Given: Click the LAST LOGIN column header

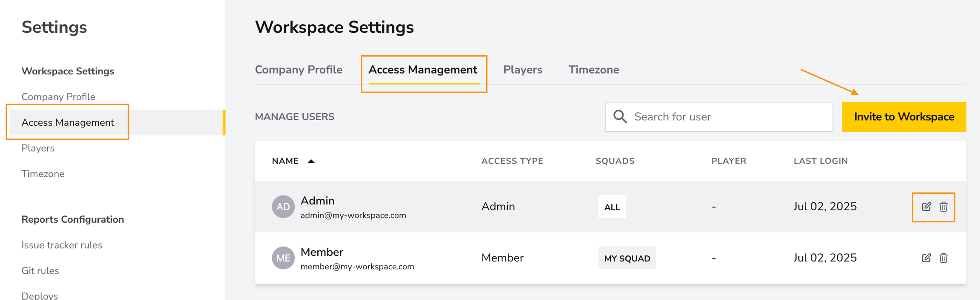Looking at the screenshot, I should pos(820,161).
